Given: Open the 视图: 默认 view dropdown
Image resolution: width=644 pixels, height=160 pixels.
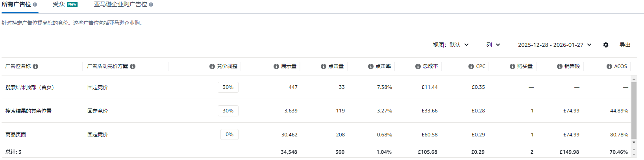Looking at the screenshot, I should [x=451, y=45].
